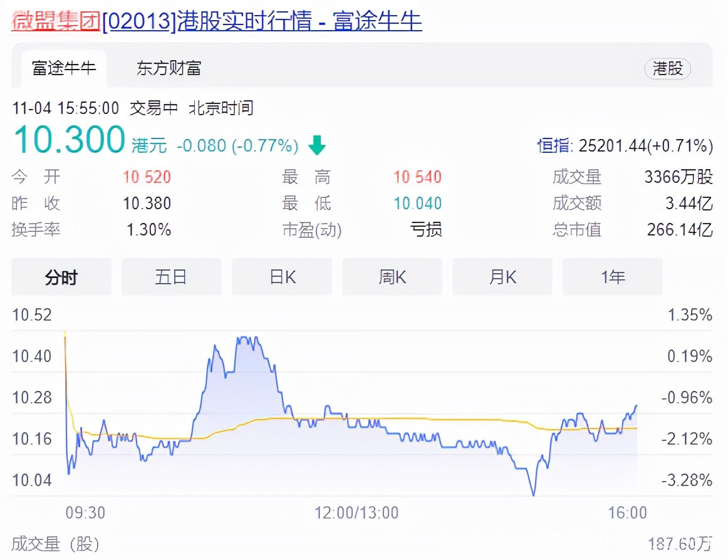This screenshot has height=560, width=728.
Task: Click the 总市值 value 266.14亿
Action: 680,230
